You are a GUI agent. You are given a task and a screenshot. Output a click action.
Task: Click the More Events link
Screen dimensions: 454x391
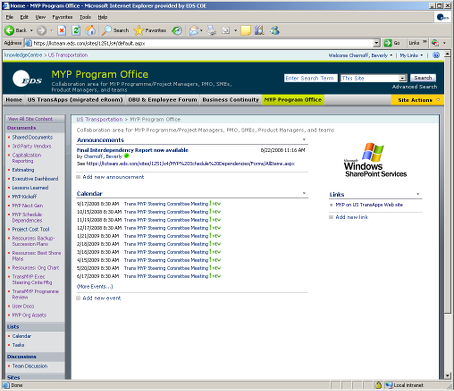(x=95, y=286)
